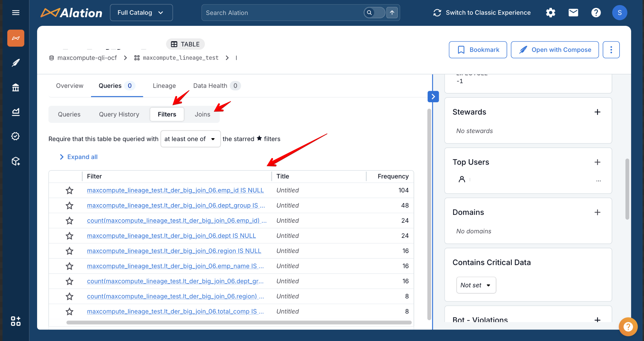644x341 pixels.
Task: Open the analytics chart icon in sidebar
Action: point(16,112)
